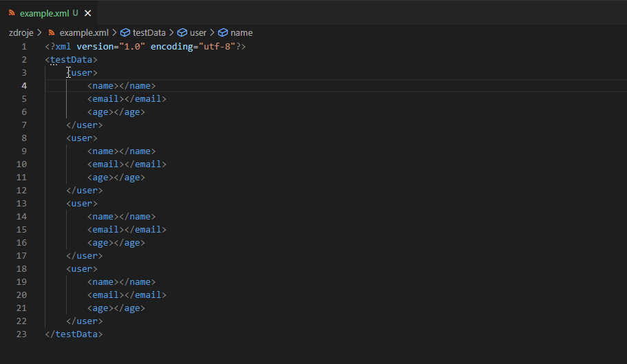Open the zdroje folder breadcrumb
627x364 pixels.
coord(21,32)
